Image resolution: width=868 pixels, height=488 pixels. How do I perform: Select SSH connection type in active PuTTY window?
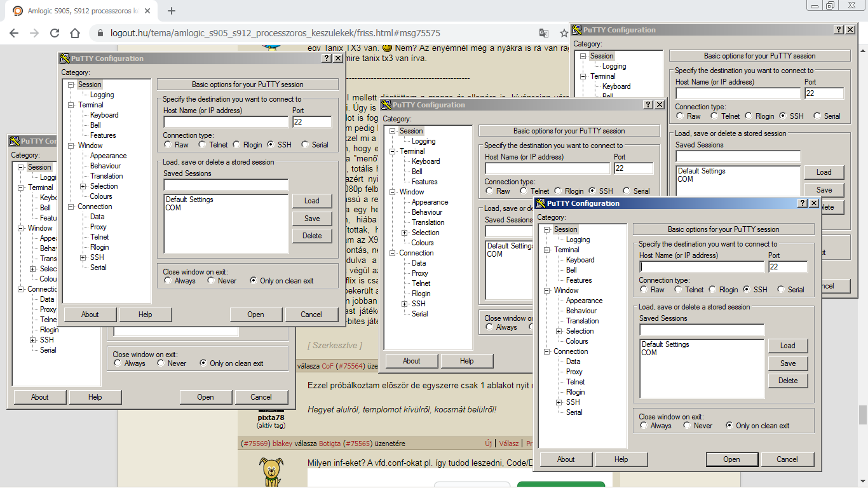[747, 290]
